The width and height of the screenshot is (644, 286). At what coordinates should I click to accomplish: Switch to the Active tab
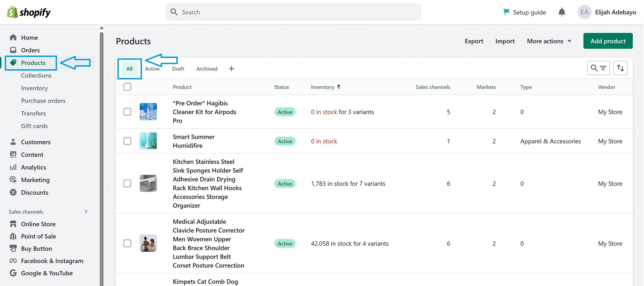coord(152,69)
